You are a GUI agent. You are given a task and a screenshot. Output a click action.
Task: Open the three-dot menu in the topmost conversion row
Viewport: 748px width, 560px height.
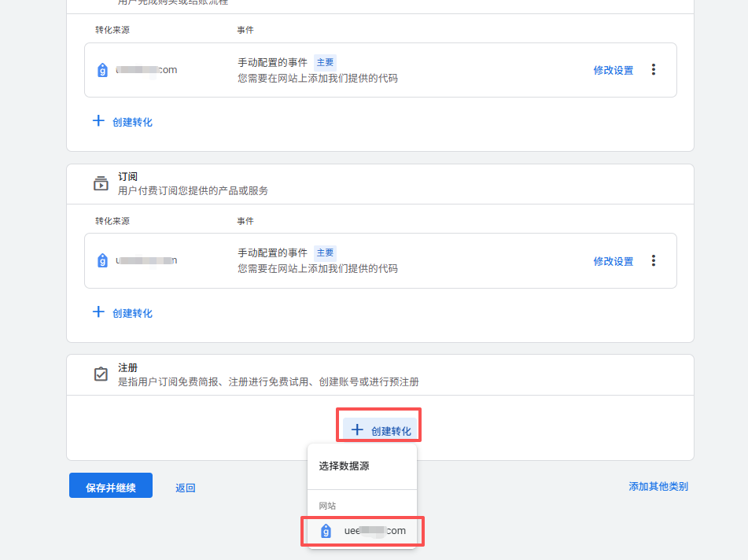[653, 69]
